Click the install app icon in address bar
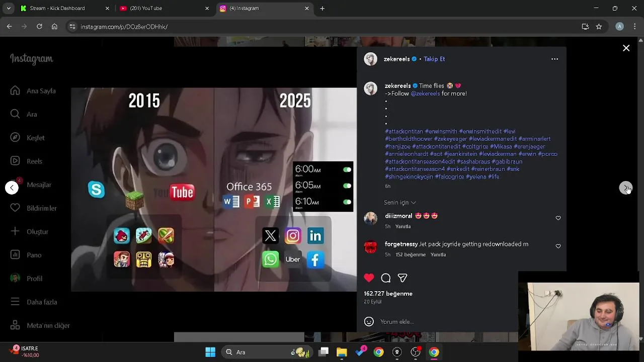The image size is (644, 362). (585, 27)
